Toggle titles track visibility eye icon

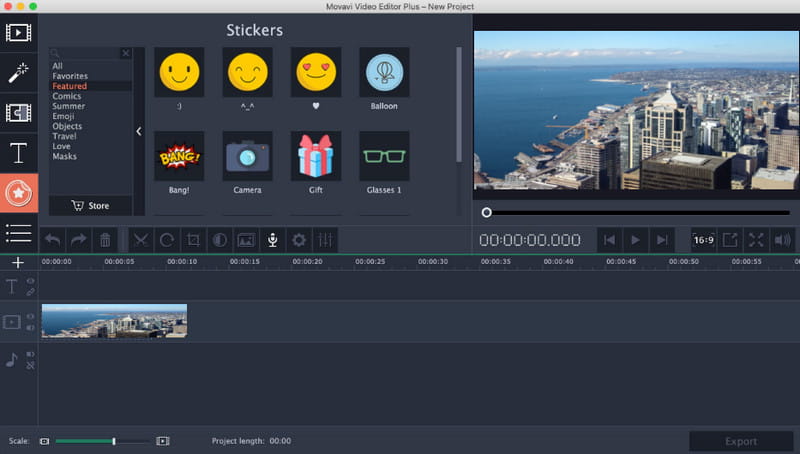(30, 282)
